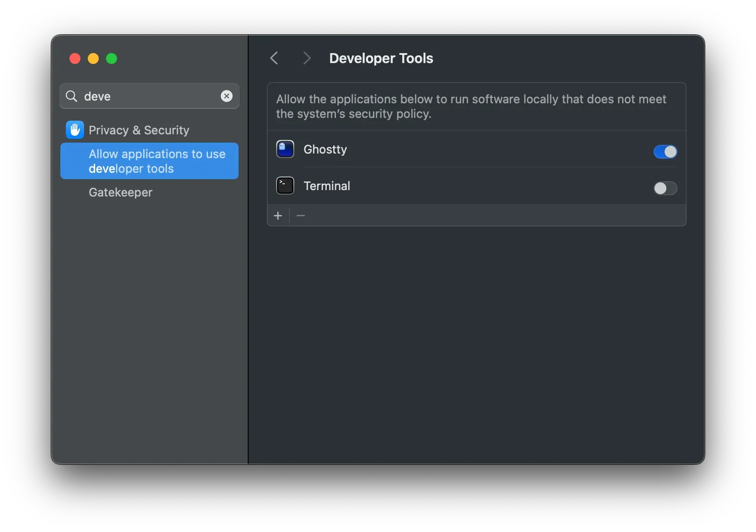Clear the search field using the x icon
756x532 pixels.
227,96
